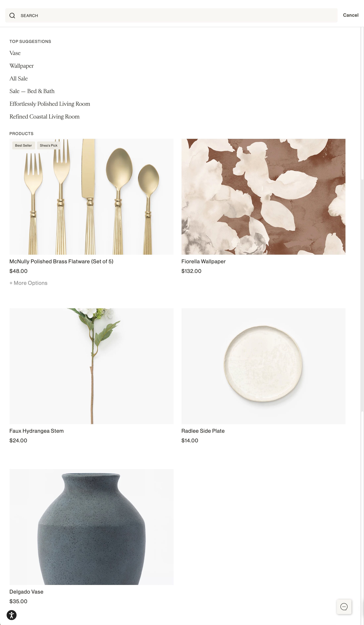This screenshot has height=625, width=364.
Task: Open the accessibility options icon
Action: (11, 615)
